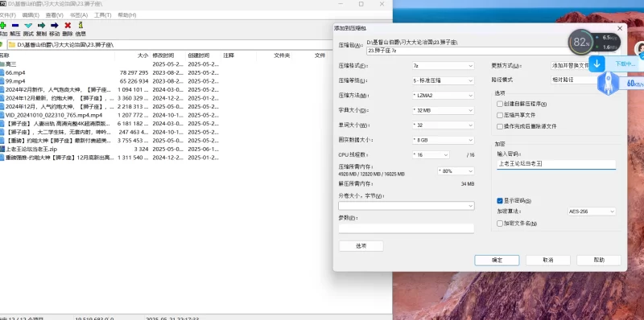
Task: Sort by the 修改时间 column header
Action: [163, 55]
